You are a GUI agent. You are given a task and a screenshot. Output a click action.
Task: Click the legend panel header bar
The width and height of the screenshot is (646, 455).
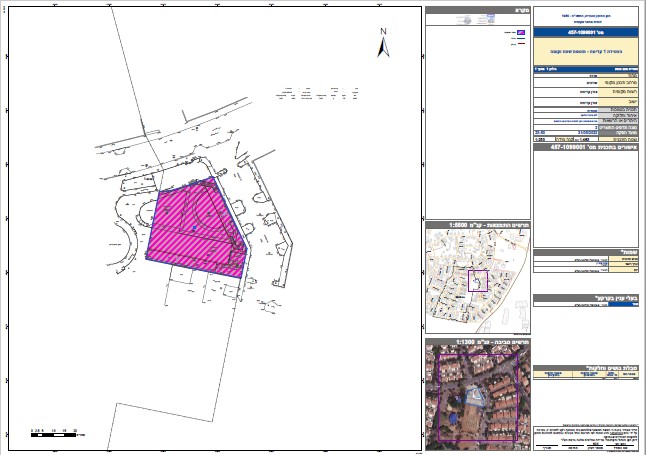(477, 10)
